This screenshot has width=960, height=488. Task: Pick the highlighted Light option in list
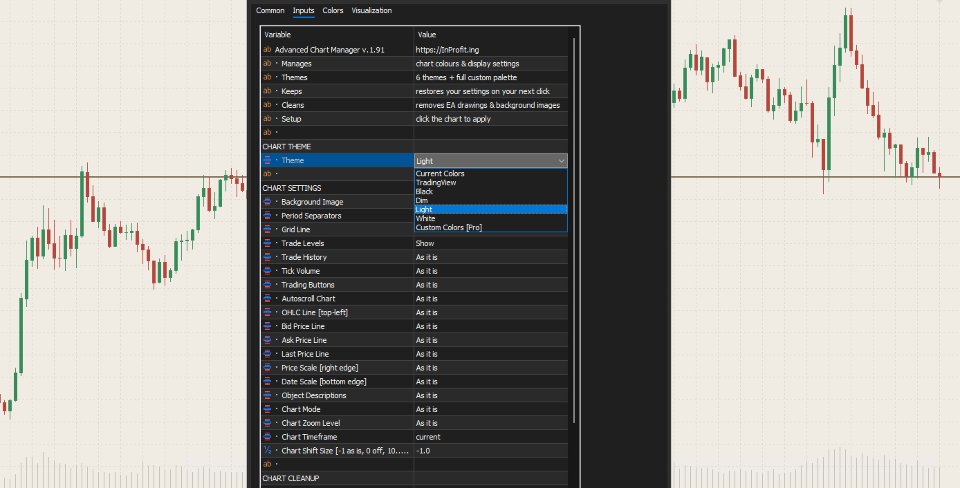490,209
